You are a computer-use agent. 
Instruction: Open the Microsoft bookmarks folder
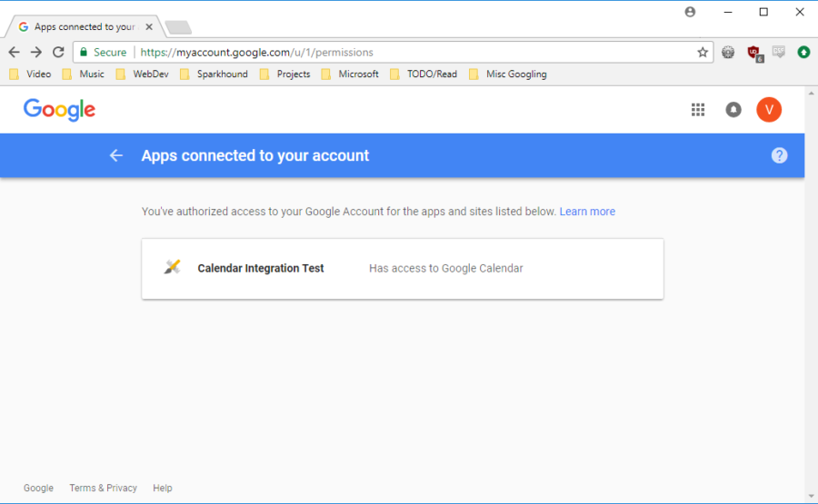tap(350, 74)
